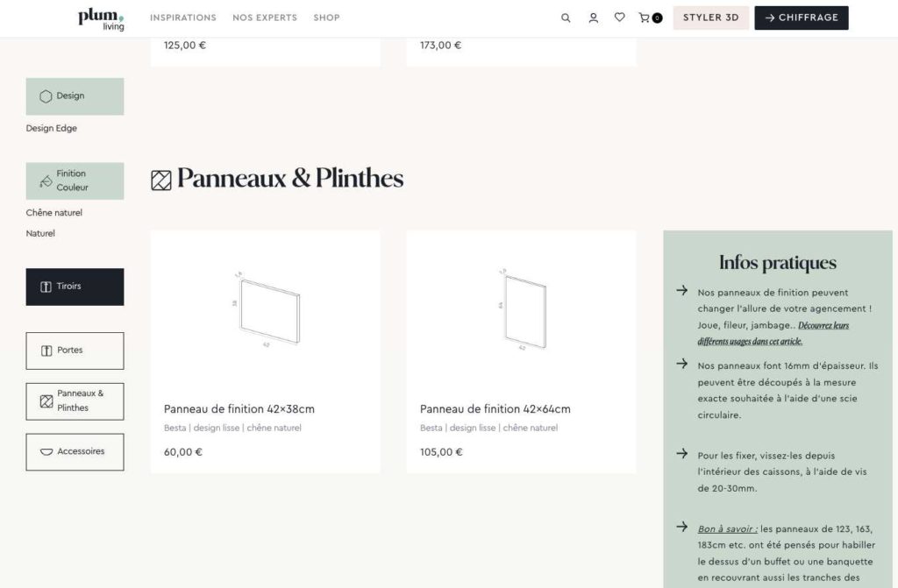Choose the Chêne naturel finish option

[x=53, y=212]
